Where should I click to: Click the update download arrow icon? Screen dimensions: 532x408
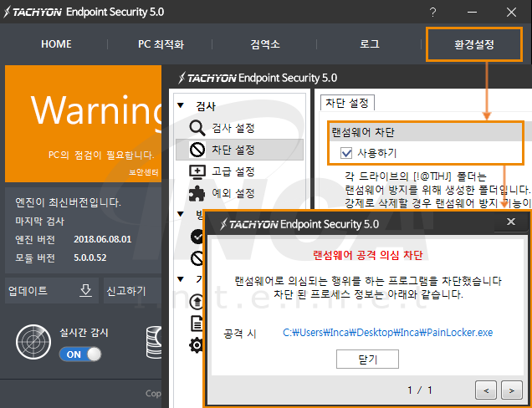click(85, 291)
